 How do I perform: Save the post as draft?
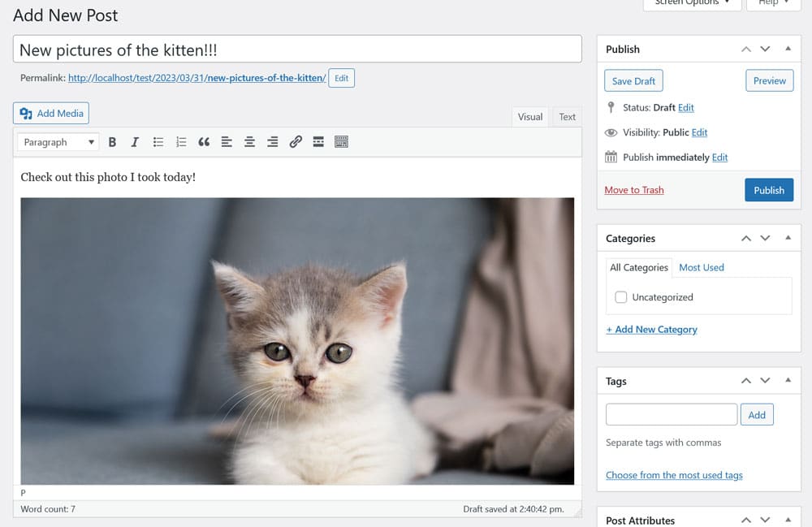click(x=633, y=81)
